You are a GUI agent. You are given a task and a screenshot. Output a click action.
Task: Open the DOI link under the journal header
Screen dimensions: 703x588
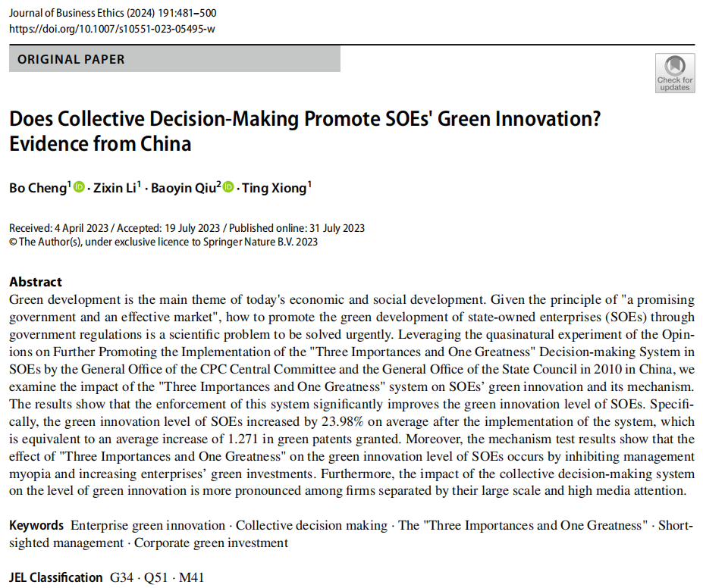[113, 30]
